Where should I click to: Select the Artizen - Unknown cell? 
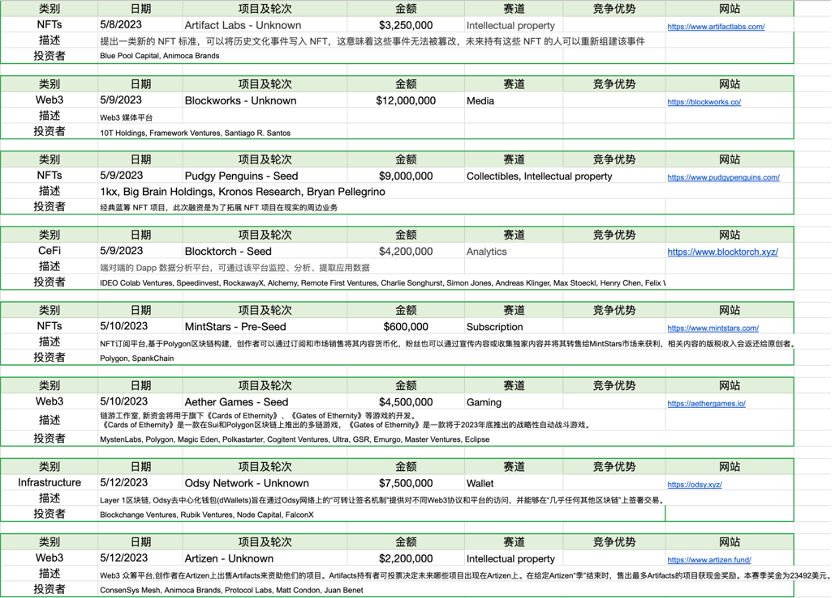265,558
